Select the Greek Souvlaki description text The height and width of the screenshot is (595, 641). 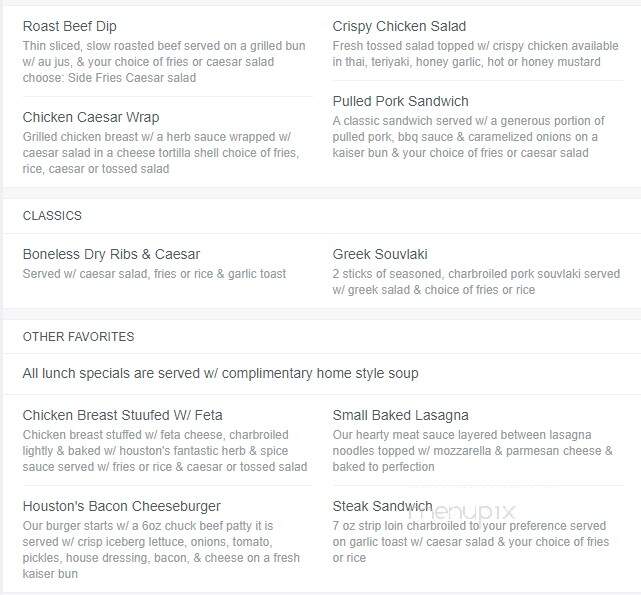click(x=476, y=282)
